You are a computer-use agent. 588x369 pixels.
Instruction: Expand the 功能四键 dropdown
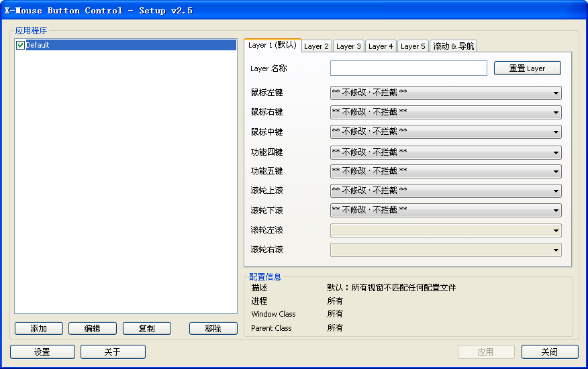(x=446, y=152)
